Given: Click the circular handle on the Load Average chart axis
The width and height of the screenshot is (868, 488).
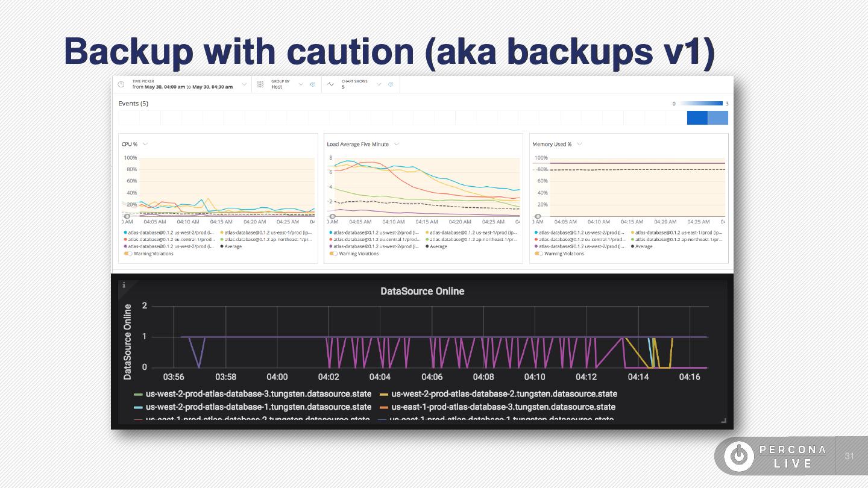Looking at the screenshot, I should (332, 216).
